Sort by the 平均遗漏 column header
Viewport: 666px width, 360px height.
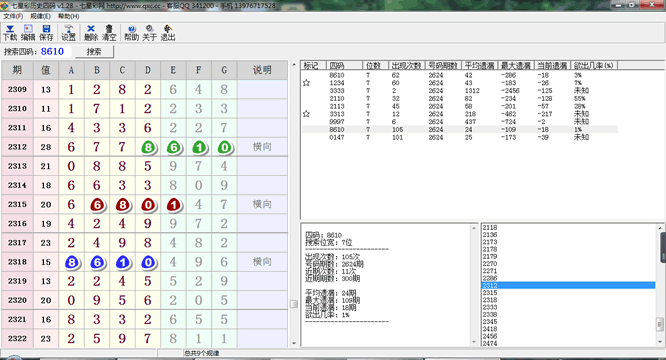pos(480,65)
